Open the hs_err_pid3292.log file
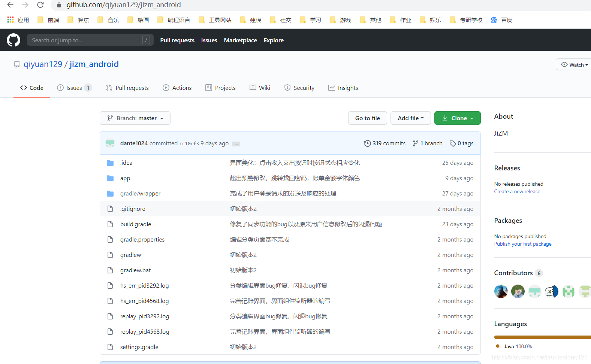The width and height of the screenshot is (591, 364). 144,286
